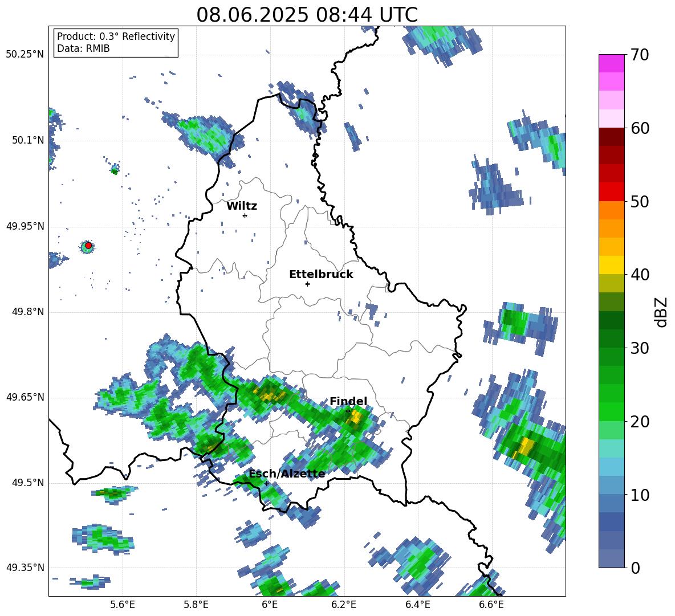Pick the orange colorbar swatch below 50
The image size is (675, 616).
pos(611,210)
